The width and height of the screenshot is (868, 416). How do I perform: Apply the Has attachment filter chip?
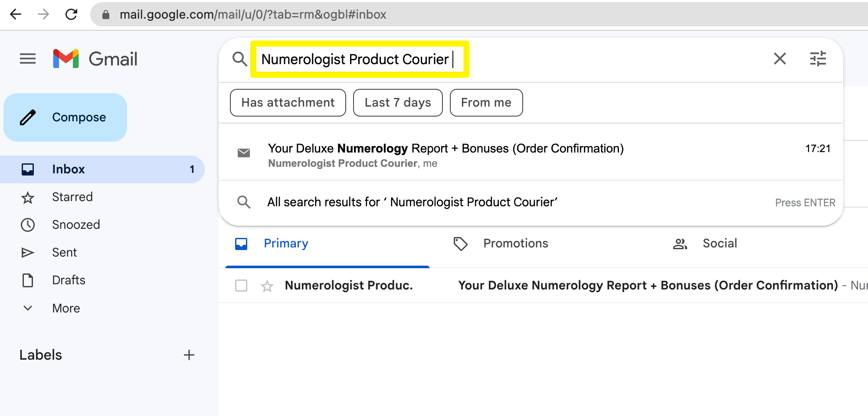pos(288,103)
